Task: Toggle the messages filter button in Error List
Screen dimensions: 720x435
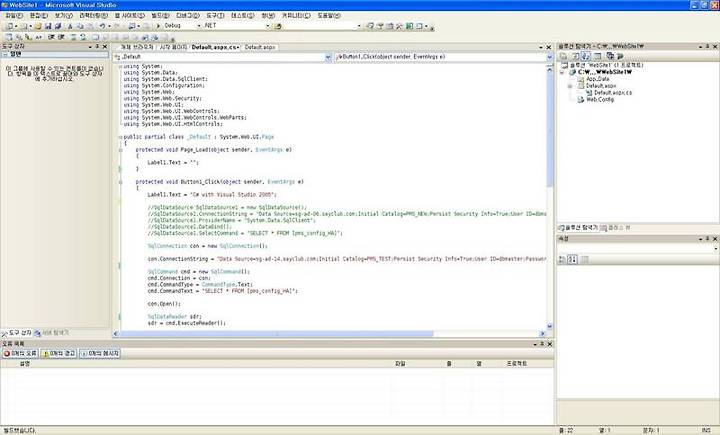Action: tap(100, 353)
